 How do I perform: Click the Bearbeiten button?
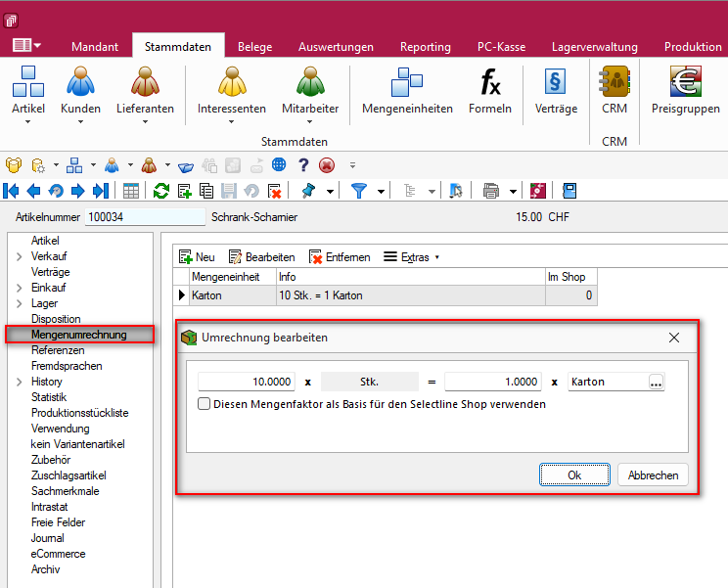click(x=262, y=257)
